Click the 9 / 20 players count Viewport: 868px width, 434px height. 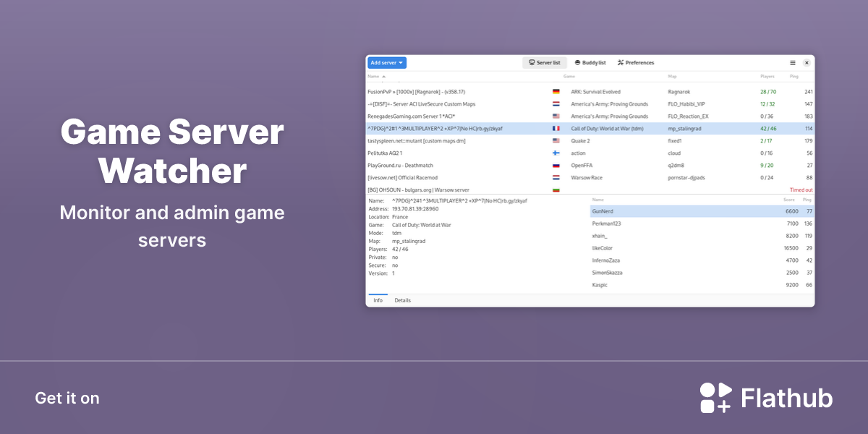click(x=767, y=166)
